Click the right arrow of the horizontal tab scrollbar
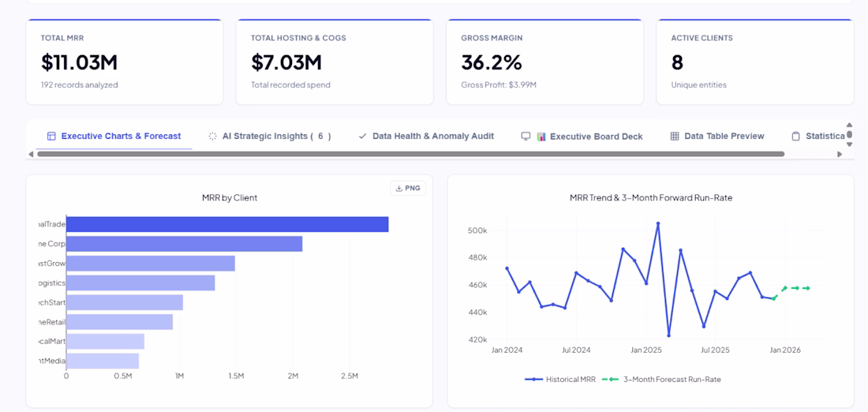 [840, 154]
